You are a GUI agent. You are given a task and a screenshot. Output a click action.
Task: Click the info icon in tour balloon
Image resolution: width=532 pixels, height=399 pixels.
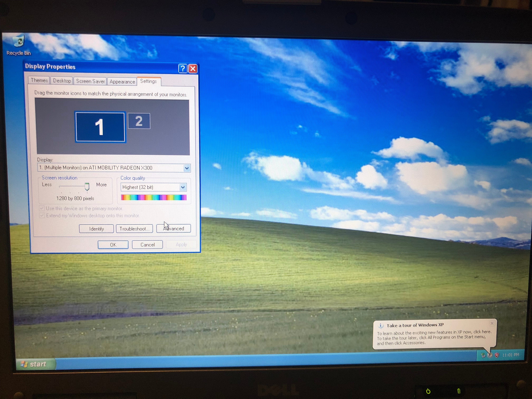[x=381, y=326]
